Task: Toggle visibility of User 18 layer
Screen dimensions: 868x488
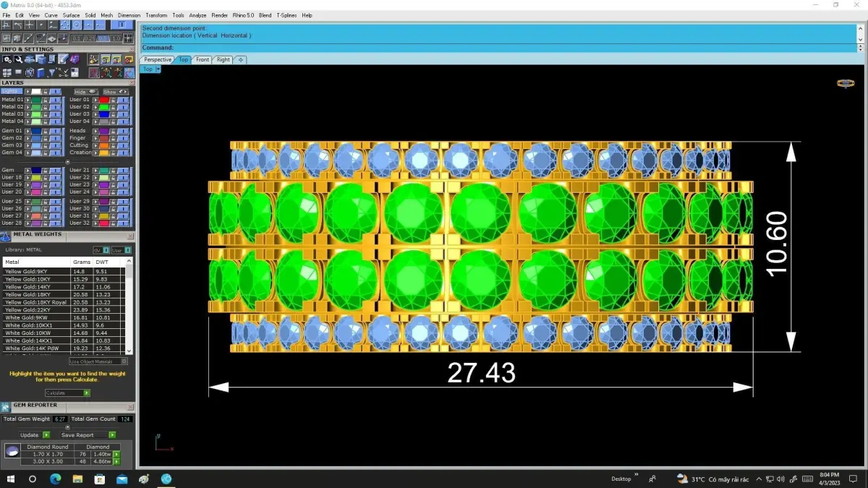Action: pos(55,177)
